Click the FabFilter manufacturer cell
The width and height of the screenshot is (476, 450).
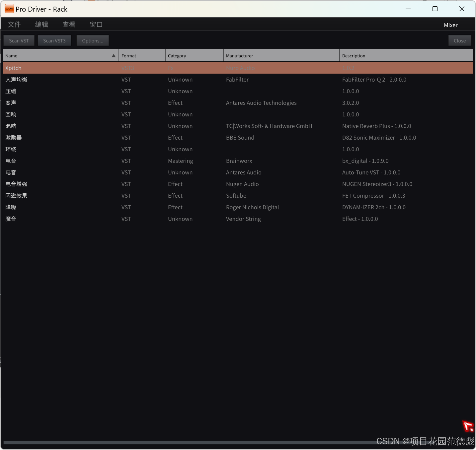pos(237,80)
